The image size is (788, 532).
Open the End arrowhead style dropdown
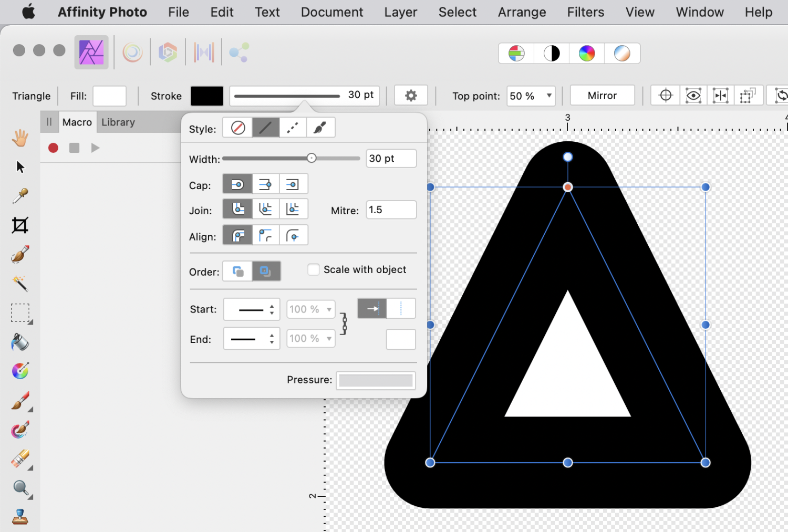pos(252,339)
